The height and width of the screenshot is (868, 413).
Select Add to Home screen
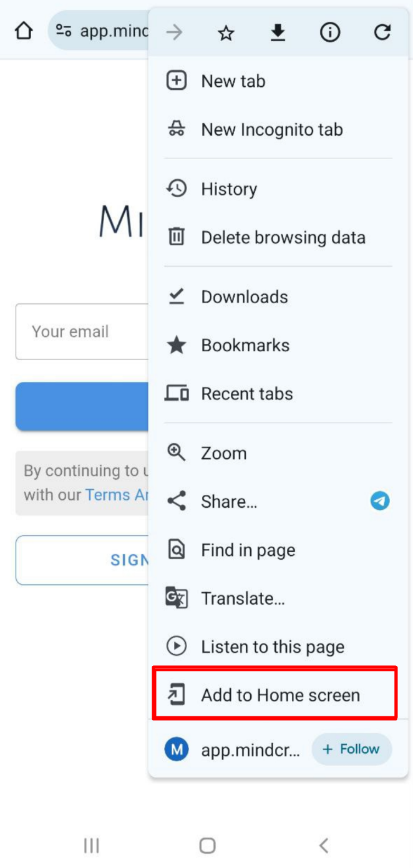pos(279,695)
